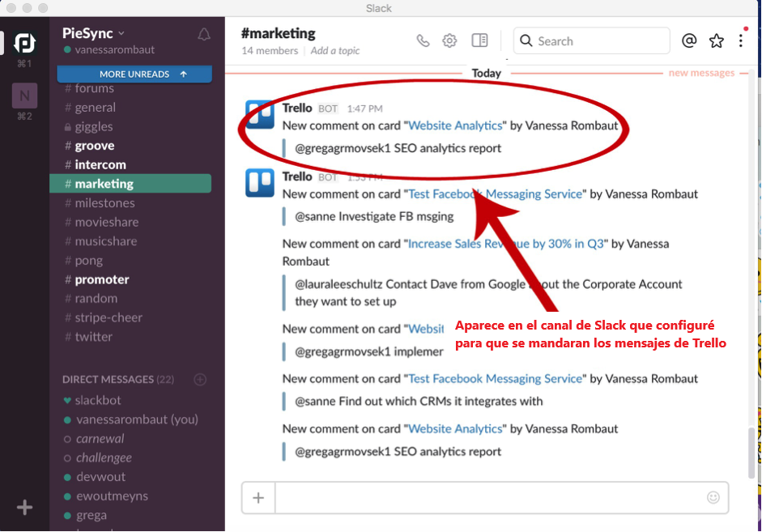
Task: Open the #stripe-cheer channel
Action: pyautogui.click(x=104, y=317)
